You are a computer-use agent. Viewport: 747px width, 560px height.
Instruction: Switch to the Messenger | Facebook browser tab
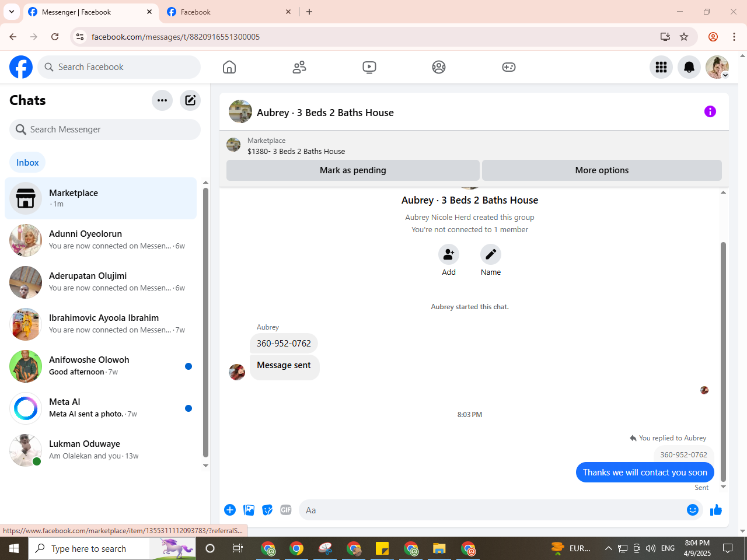tap(90, 12)
